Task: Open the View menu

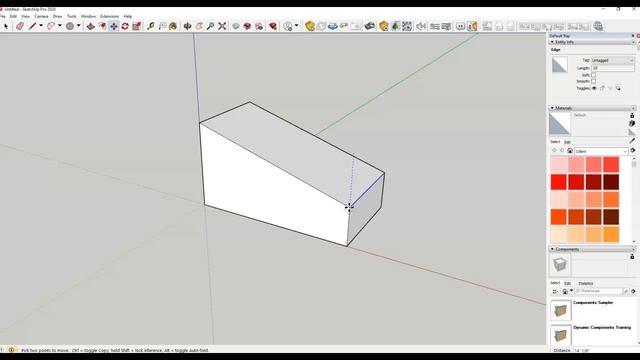Action: click(x=25, y=16)
